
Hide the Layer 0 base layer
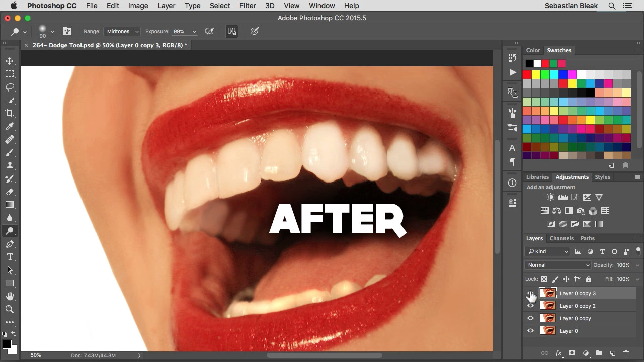click(530, 331)
